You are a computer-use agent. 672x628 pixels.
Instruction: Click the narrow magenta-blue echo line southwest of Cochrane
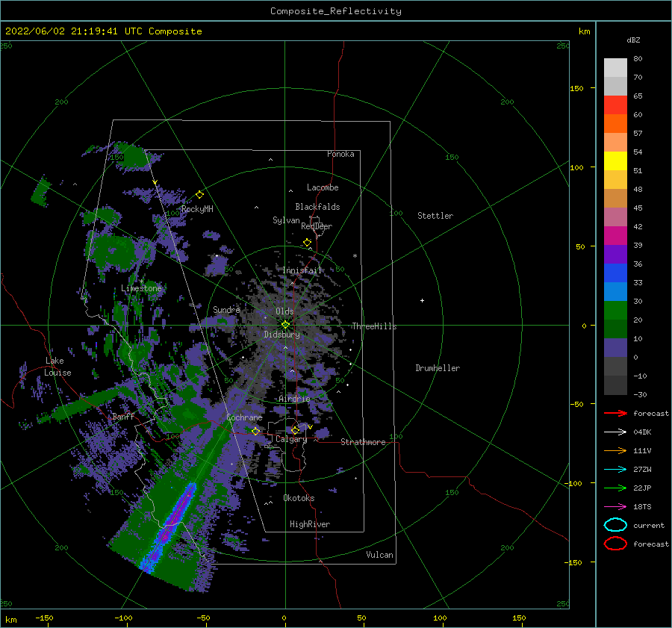pyautogui.click(x=169, y=528)
